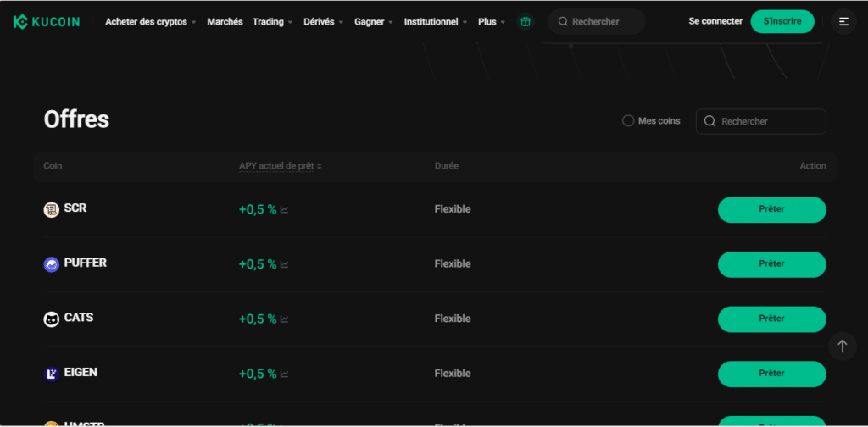Viewport: 868px width, 427px height.
Task: Click the Action column header
Action: pyautogui.click(x=813, y=166)
